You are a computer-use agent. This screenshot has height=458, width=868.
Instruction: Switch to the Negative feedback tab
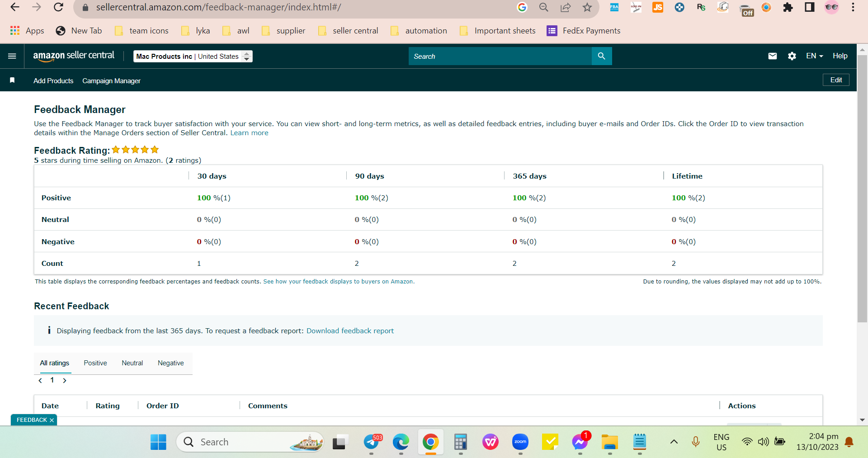click(x=171, y=363)
